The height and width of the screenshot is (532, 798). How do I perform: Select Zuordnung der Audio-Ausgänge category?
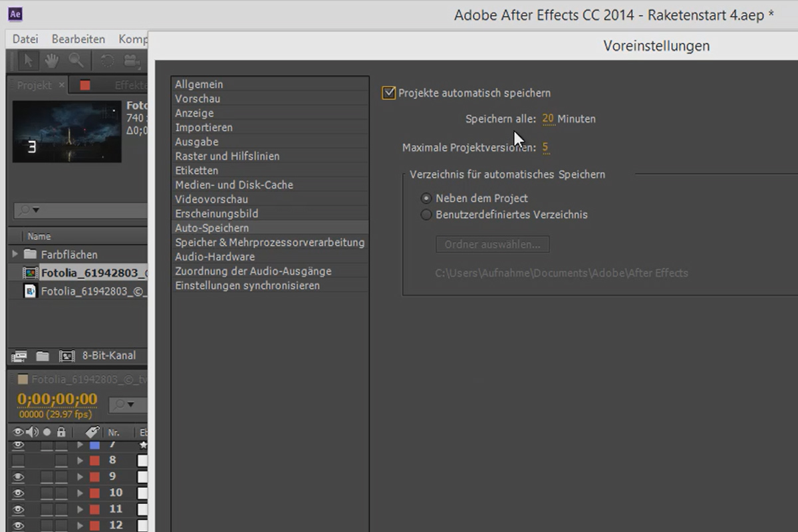[x=269, y=271]
